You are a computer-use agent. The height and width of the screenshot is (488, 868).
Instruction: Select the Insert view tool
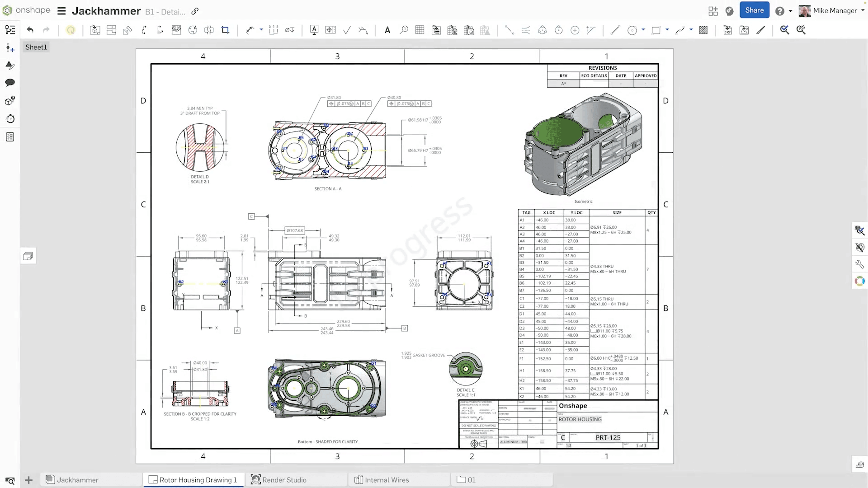(95, 30)
